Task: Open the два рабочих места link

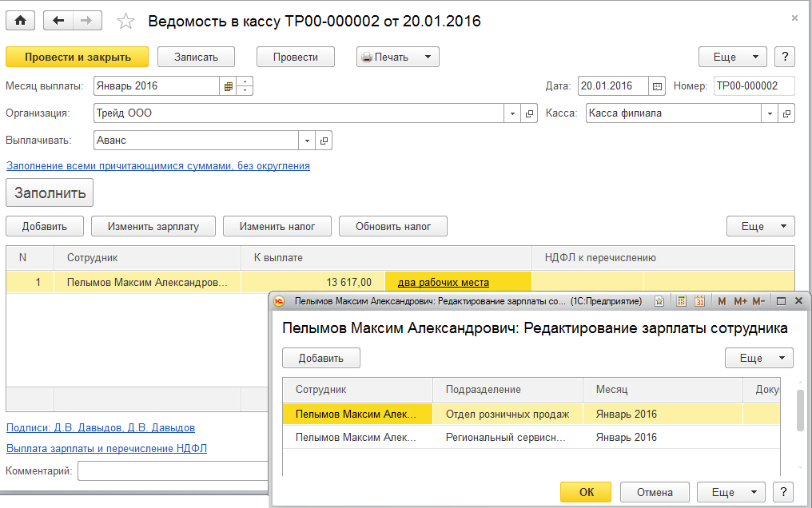Action: tap(443, 282)
